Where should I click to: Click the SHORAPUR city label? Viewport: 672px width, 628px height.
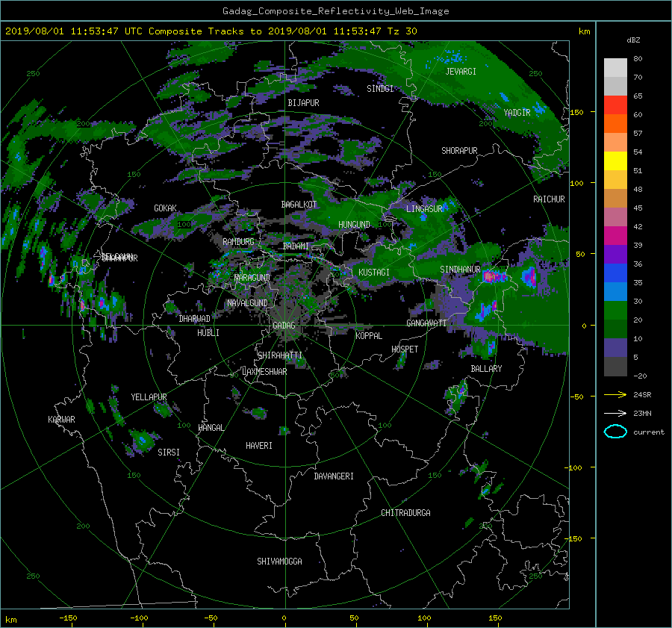coord(459,151)
